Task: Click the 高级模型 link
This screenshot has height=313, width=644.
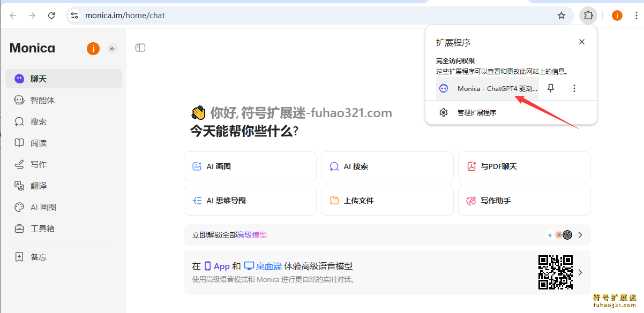Action: (252, 235)
